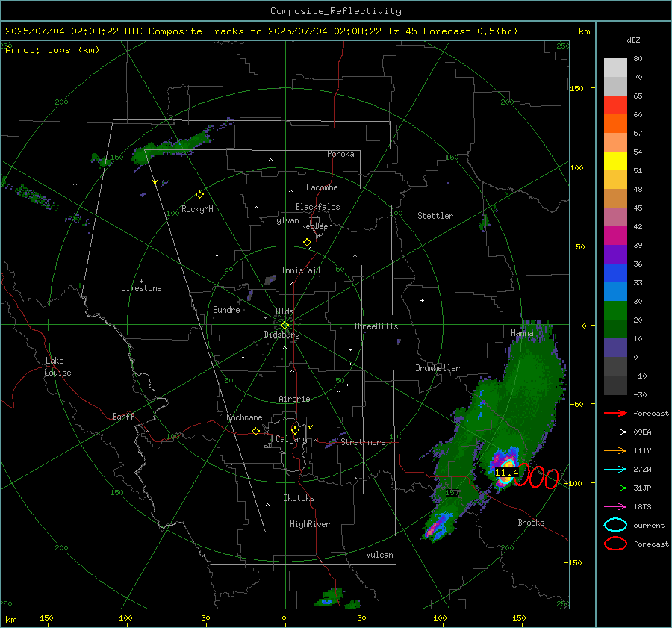Click the Cochrane town label

point(244,417)
